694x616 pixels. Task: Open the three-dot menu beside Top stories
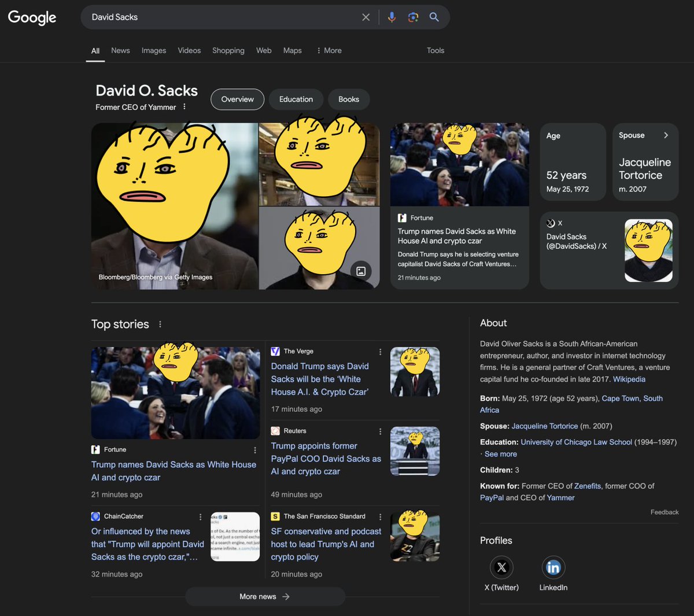(x=160, y=324)
